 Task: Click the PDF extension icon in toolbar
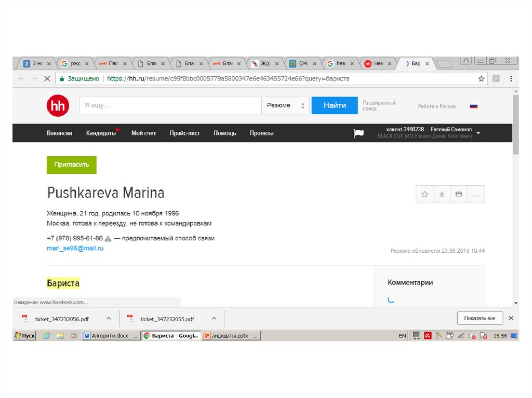[x=496, y=79]
